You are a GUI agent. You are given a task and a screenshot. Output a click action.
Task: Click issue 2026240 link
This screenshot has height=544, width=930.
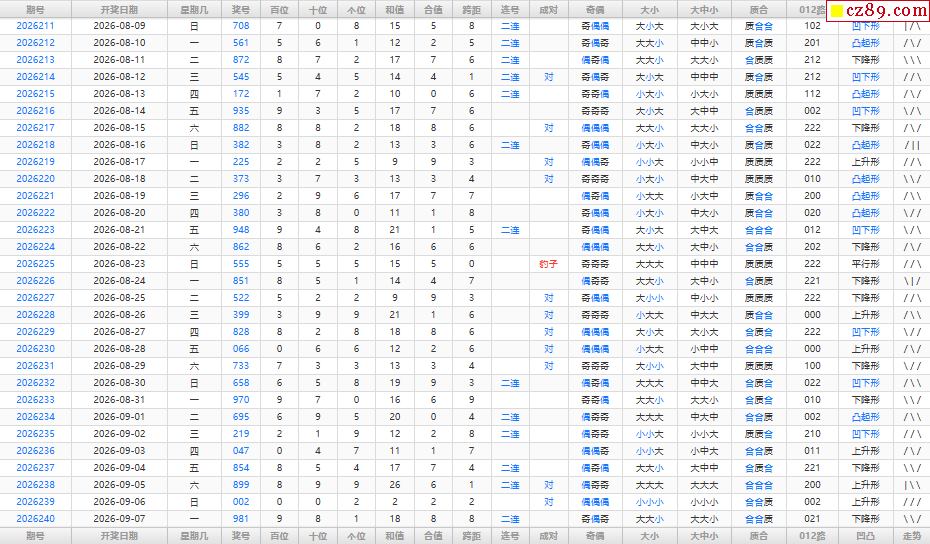click(35, 518)
